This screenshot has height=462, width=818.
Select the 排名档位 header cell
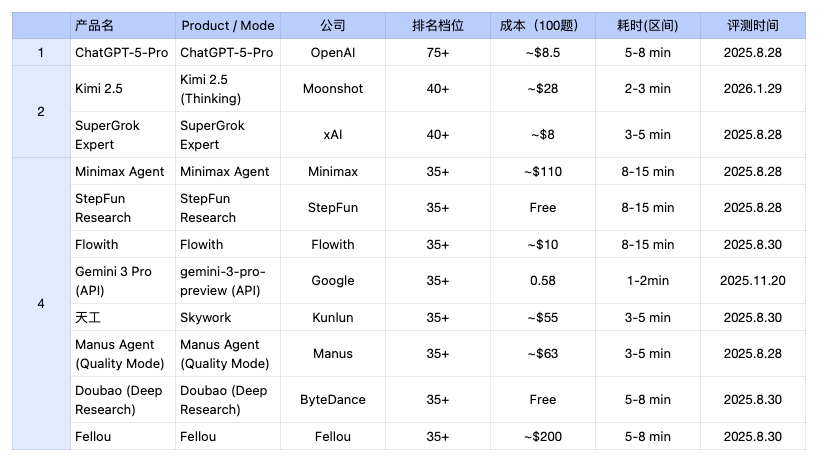(437, 25)
